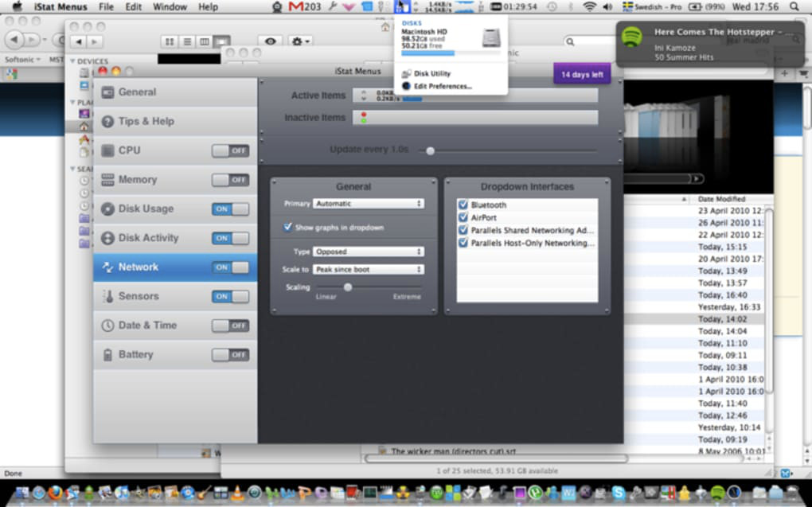Turn off the Disk Usage switch

pos(230,209)
